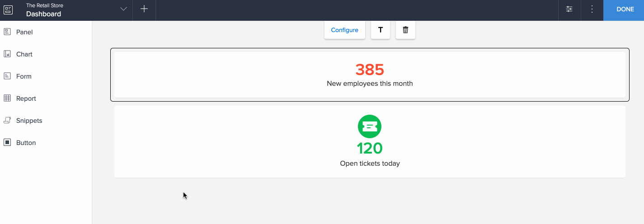This screenshot has height=224, width=644.
Task: Select the Report item in sidebar
Action: [x=26, y=98]
